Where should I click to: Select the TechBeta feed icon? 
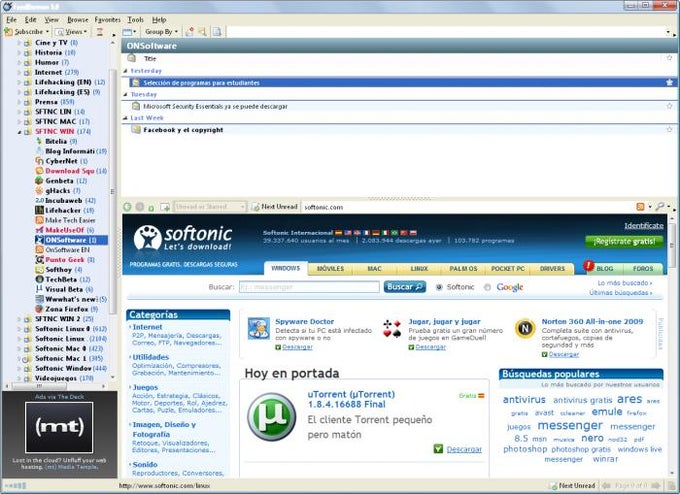[x=39, y=279]
